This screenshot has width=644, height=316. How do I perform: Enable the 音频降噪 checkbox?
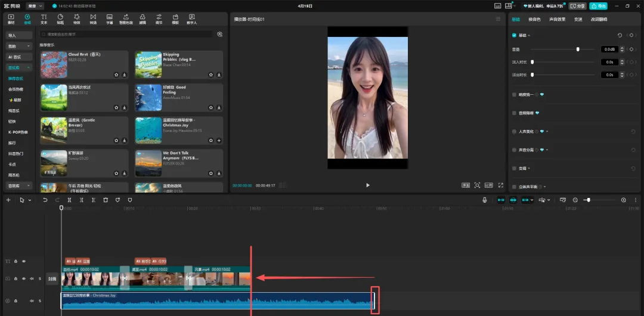coord(515,113)
